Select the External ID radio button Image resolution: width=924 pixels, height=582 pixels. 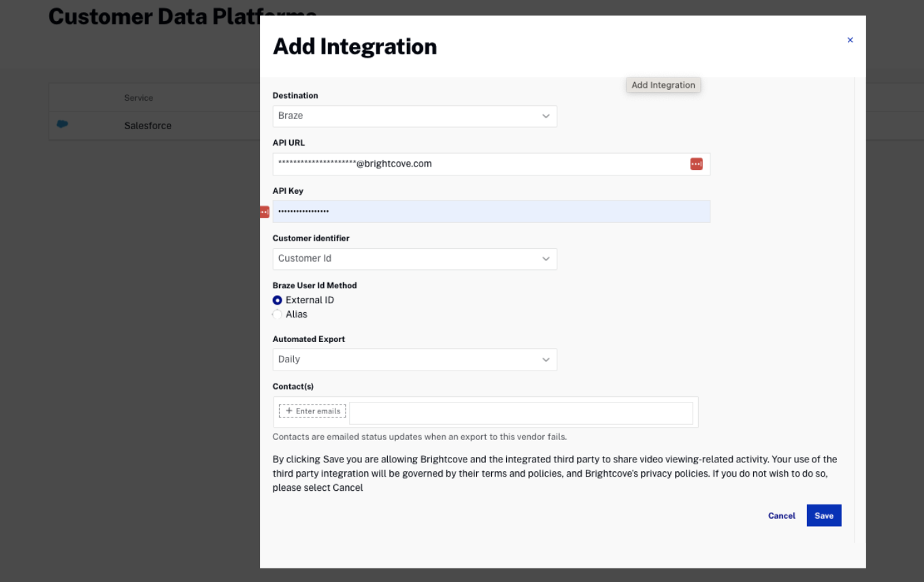click(x=278, y=301)
